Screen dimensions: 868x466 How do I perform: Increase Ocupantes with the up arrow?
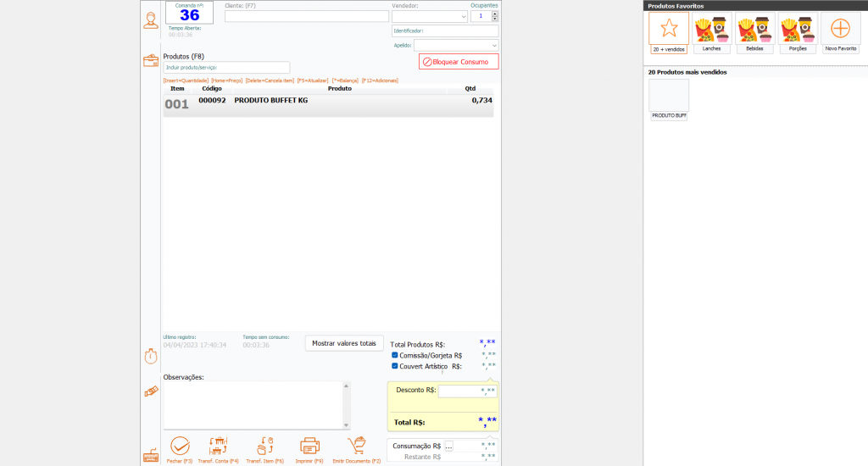495,14
